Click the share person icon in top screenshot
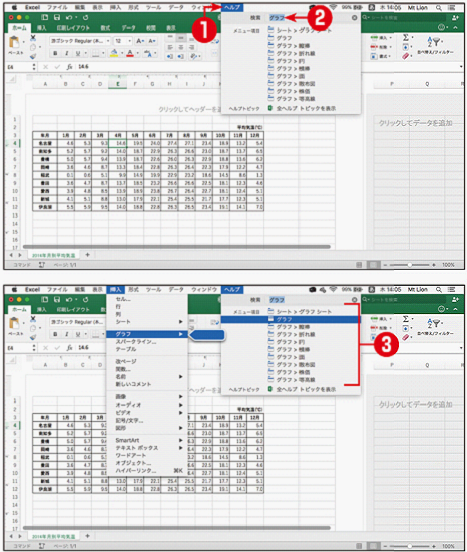Viewport: 467px width, 552px height. 455,18
